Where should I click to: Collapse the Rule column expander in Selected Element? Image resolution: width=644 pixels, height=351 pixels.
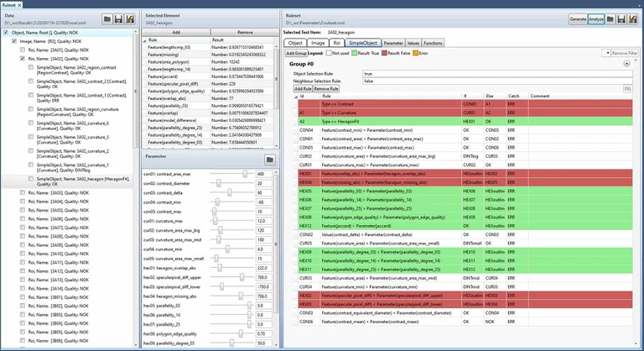click(x=144, y=40)
